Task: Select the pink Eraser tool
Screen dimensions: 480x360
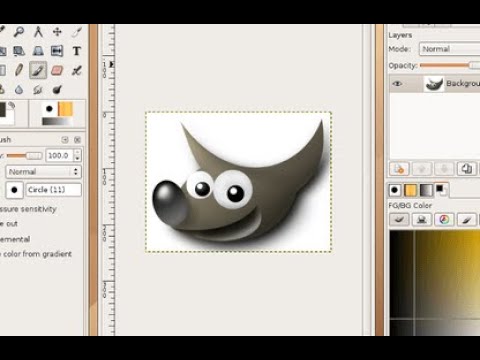Action: (x=57, y=70)
